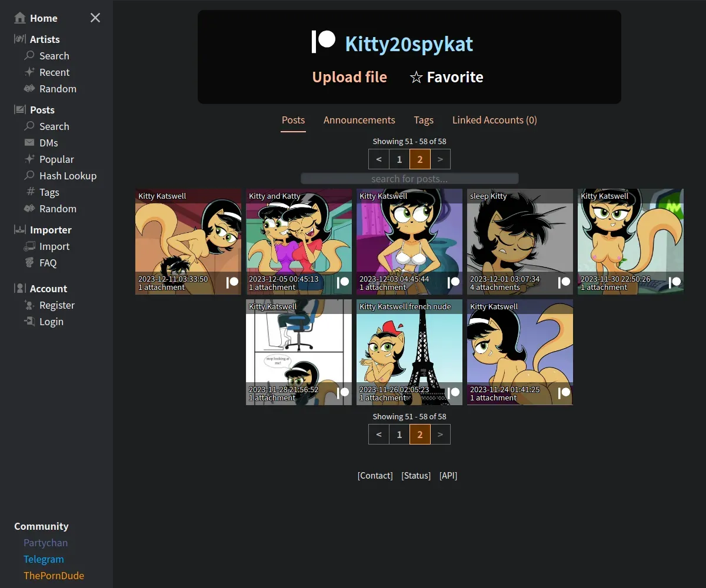This screenshot has height=588, width=706.
Task: Go to page 1 in pagination above posts
Action: pos(399,159)
